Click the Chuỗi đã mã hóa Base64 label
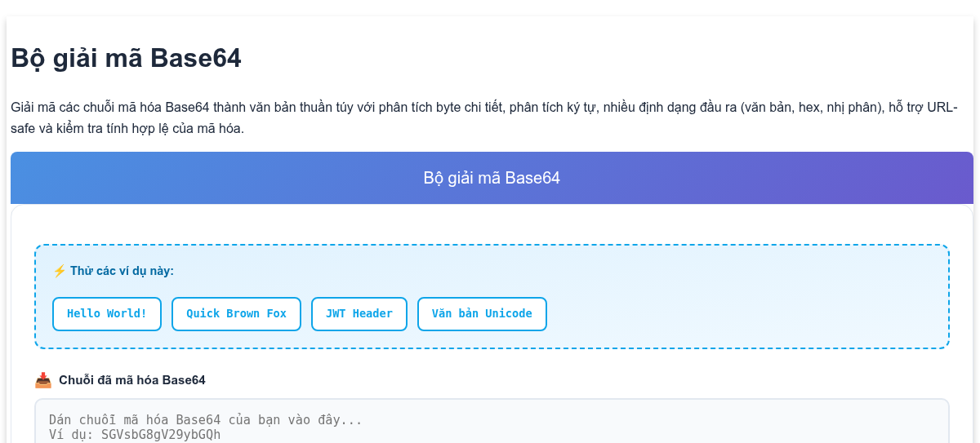The height and width of the screenshot is (443, 980). tap(132, 380)
